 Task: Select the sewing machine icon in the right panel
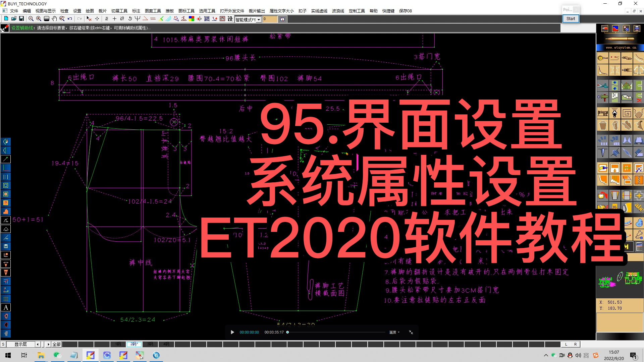click(603, 113)
